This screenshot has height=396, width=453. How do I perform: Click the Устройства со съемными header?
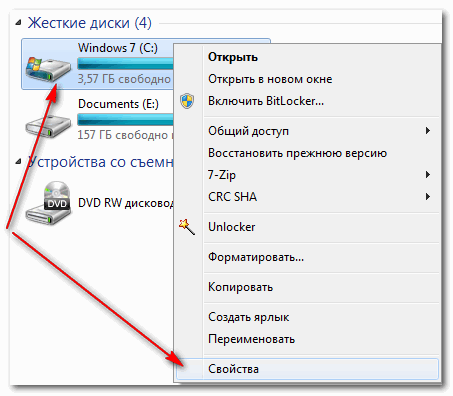[100, 162]
